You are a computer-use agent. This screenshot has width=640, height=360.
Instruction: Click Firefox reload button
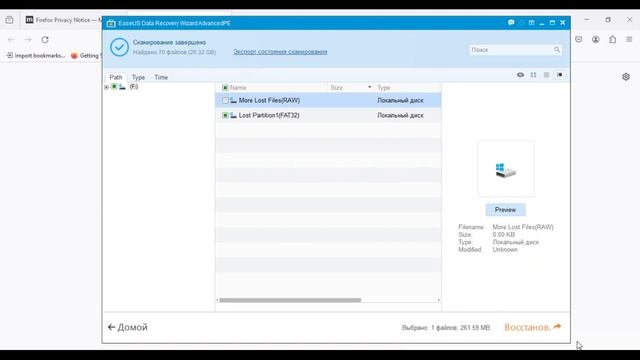pos(45,40)
